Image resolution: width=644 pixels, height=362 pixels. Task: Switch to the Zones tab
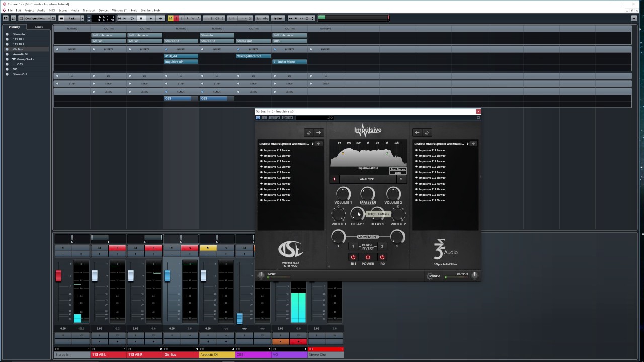pyautogui.click(x=39, y=27)
